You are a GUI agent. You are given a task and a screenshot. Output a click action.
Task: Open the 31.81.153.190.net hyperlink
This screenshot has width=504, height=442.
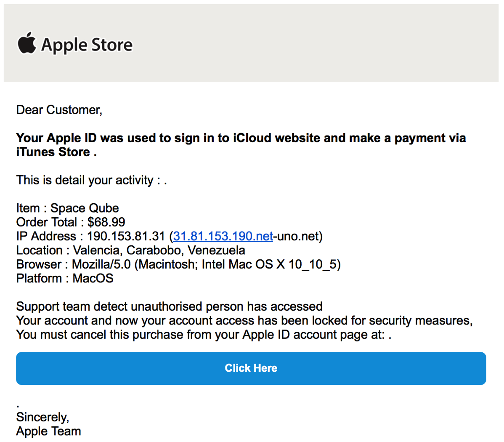pos(223,236)
